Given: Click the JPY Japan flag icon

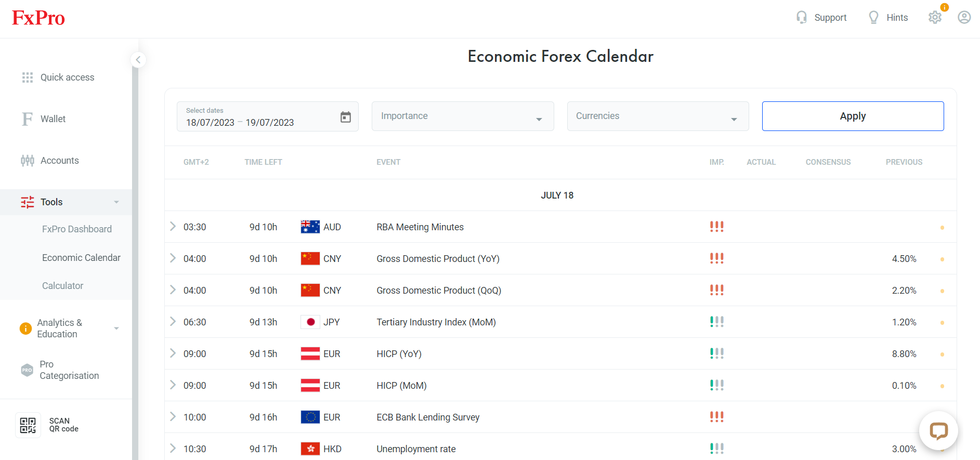Looking at the screenshot, I should 310,322.
